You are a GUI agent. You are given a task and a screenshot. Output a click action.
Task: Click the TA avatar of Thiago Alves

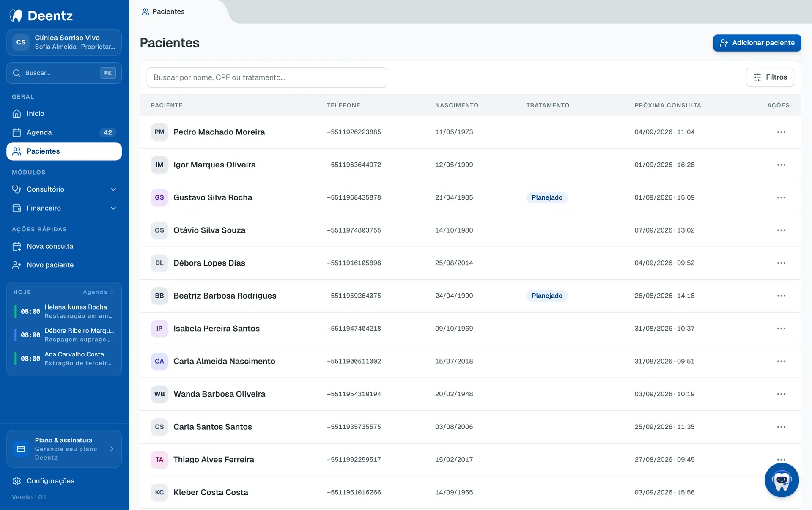[159, 460]
